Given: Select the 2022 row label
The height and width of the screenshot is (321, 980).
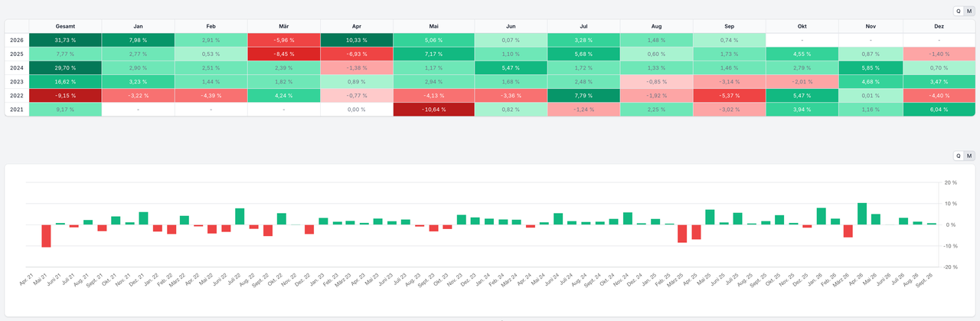Looking at the screenshot, I should pyautogui.click(x=17, y=95).
